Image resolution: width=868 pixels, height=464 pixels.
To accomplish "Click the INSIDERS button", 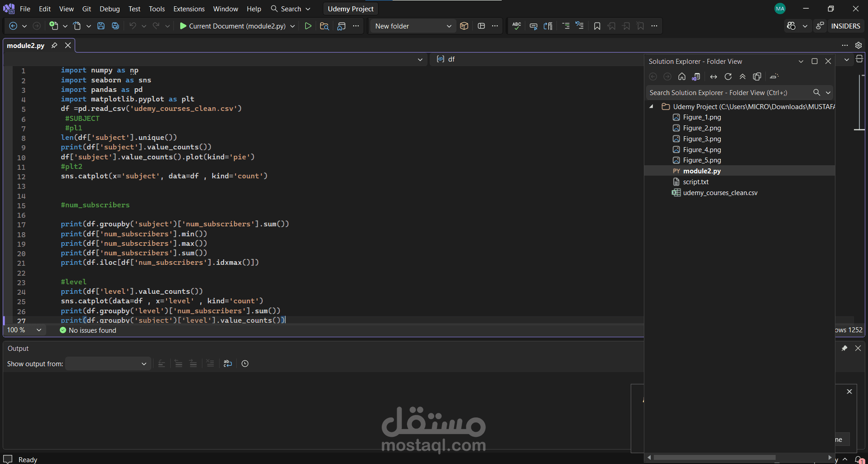I will (845, 26).
